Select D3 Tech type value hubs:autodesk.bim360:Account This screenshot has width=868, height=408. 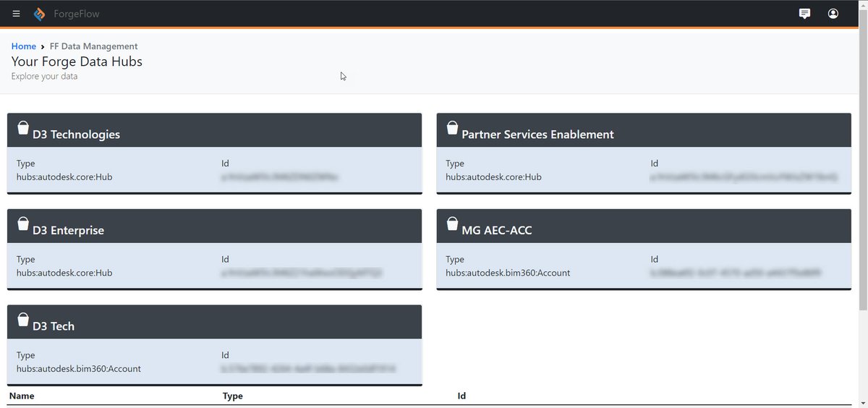79,369
